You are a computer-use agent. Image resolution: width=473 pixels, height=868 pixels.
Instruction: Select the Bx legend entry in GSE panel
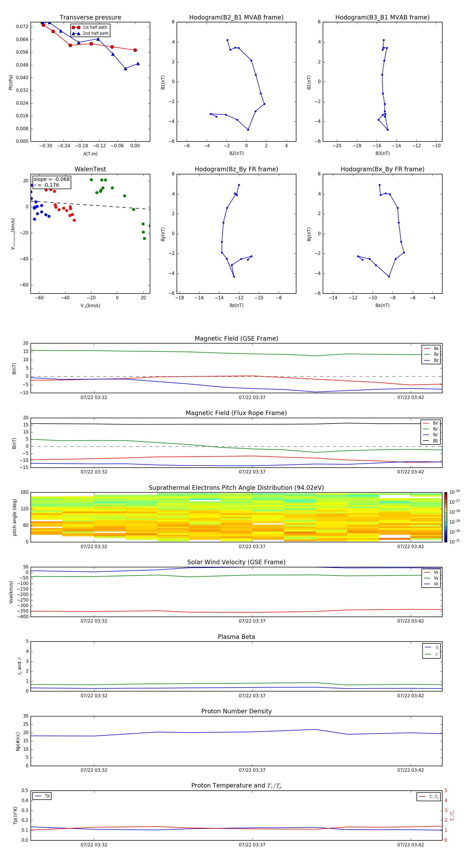(x=431, y=349)
